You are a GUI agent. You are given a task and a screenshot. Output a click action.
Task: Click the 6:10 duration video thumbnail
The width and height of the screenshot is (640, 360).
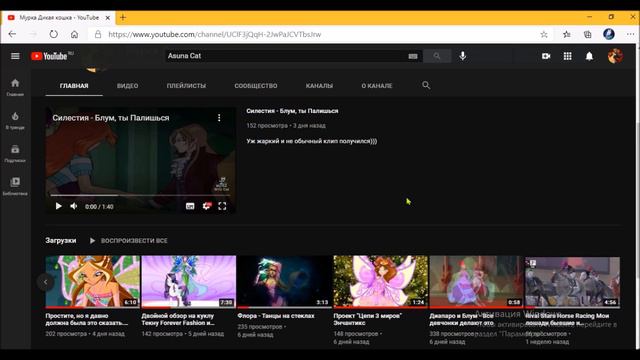[x=93, y=282]
